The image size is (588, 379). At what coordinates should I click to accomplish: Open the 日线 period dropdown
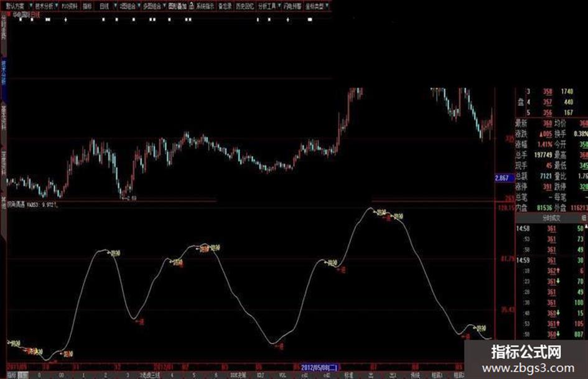pos(106,6)
